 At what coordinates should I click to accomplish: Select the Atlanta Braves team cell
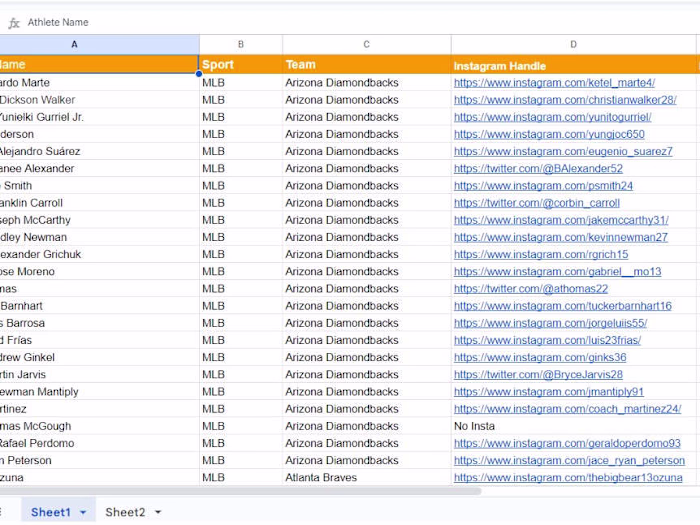pos(367,478)
